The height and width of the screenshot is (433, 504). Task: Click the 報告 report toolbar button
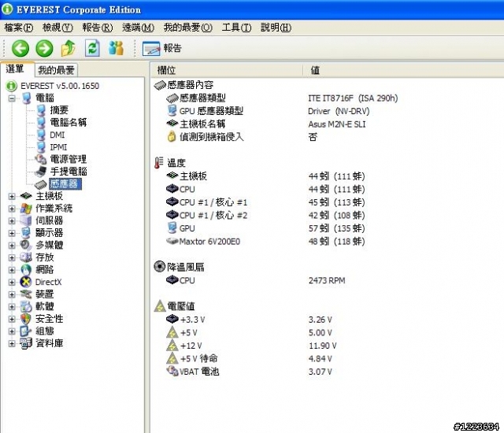(x=162, y=49)
